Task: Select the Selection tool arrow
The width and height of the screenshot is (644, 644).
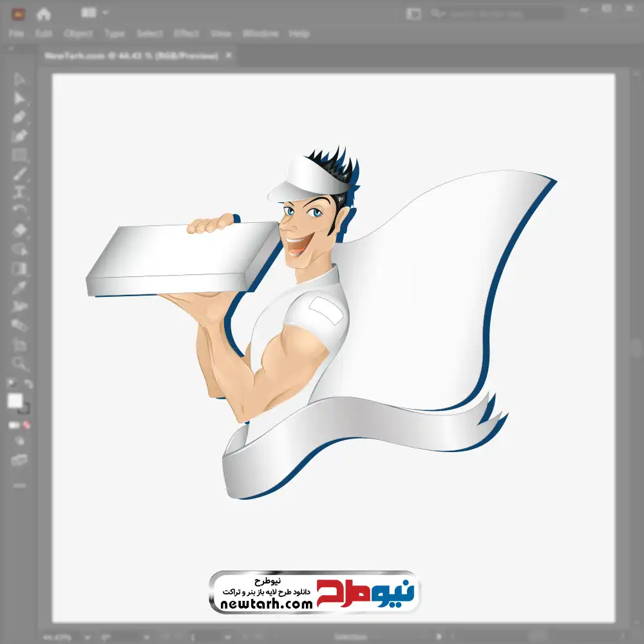Action: click(x=19, y=79)
